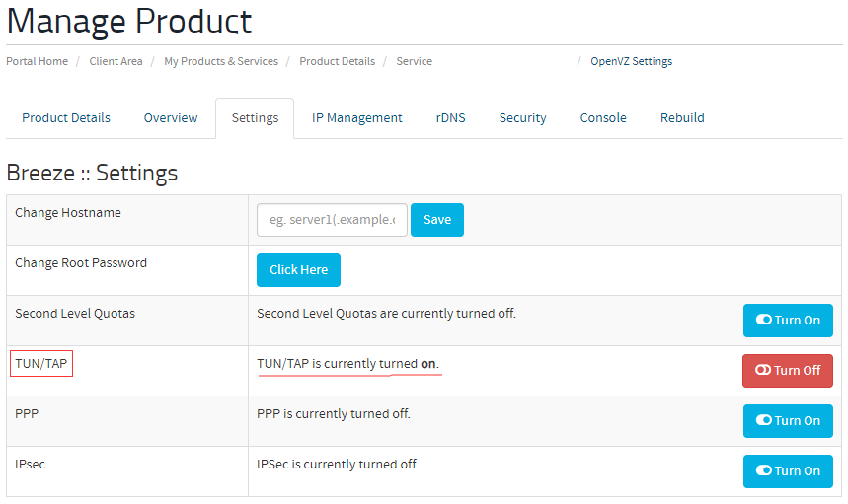The width and height of the screenshot is (848, 504).
Task: Click the OpenVZ Settings breadcrumb
Action: [x=631, y=61]
